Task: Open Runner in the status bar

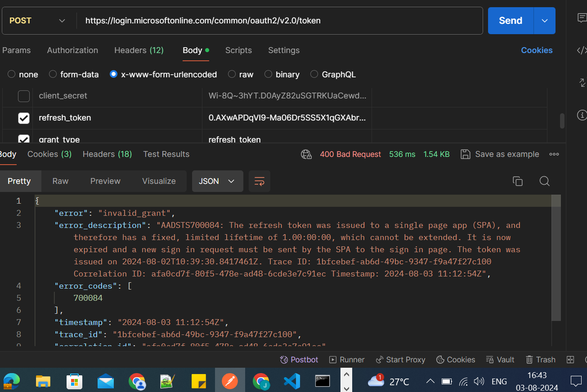Action: [x=347, y=360]
